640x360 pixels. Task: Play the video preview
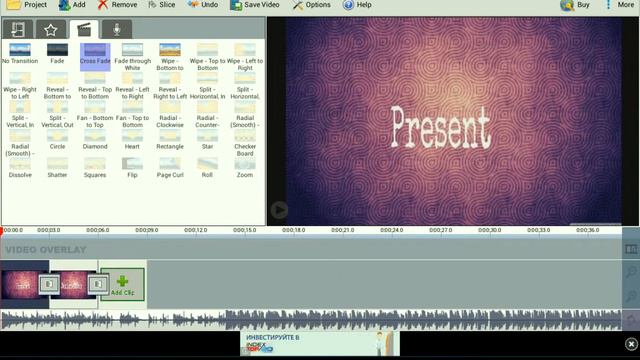pos(280,210)
